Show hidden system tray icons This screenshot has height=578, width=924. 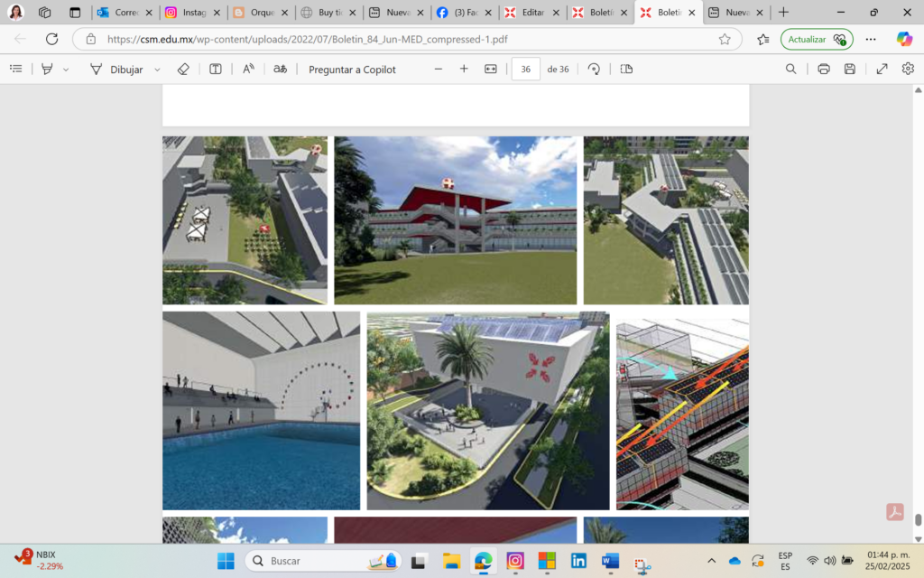point(711,561)
